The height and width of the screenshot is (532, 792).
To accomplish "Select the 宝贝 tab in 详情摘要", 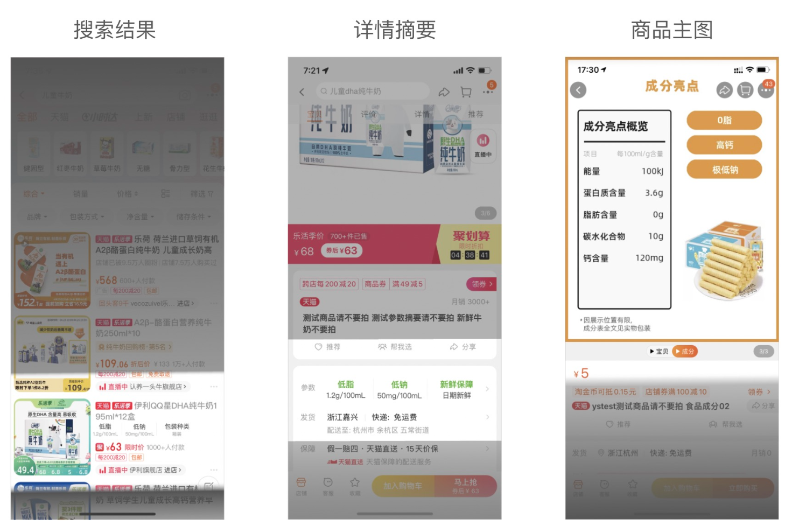I will click(x=314, y=114).
